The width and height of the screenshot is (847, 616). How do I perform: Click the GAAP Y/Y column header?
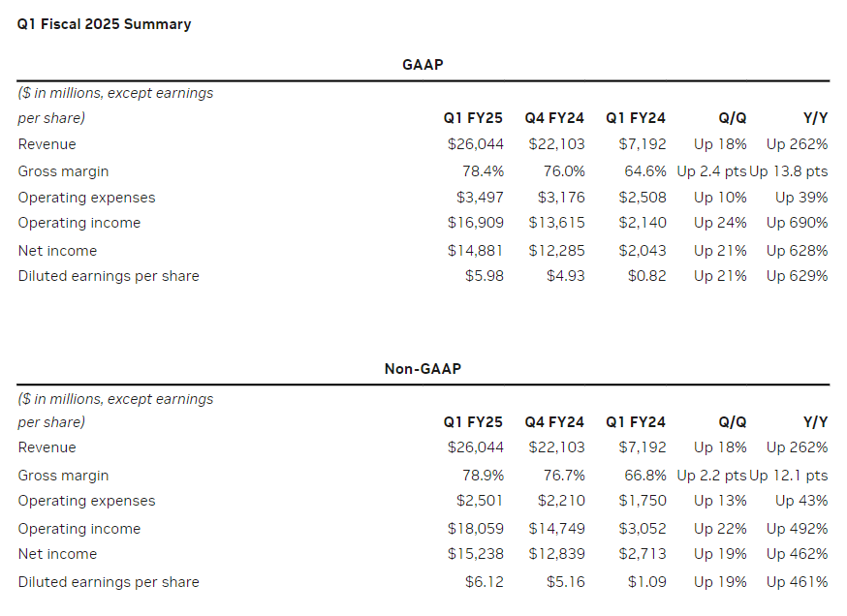tap(815, 118)
